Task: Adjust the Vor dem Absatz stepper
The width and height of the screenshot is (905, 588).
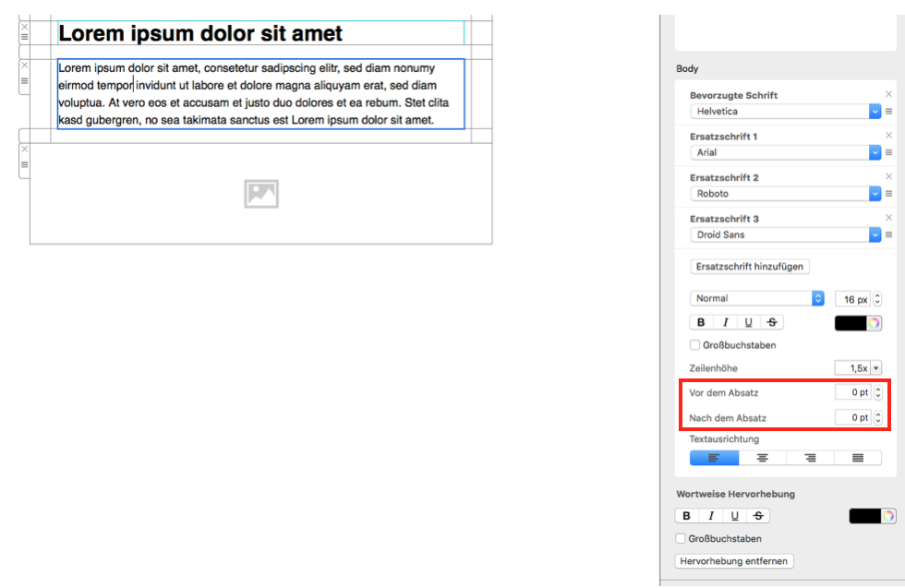Action: click(x=878, y=392)
